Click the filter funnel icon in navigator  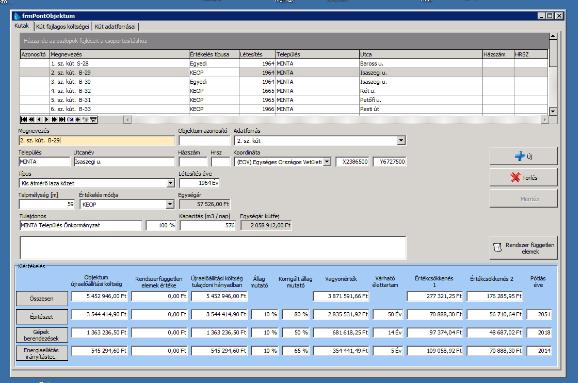94,119
